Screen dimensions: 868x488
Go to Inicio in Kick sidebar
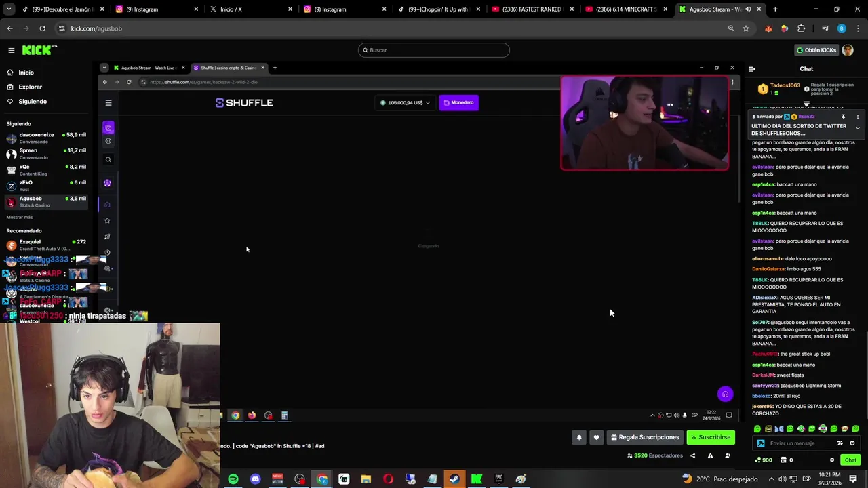pos(26,73)
